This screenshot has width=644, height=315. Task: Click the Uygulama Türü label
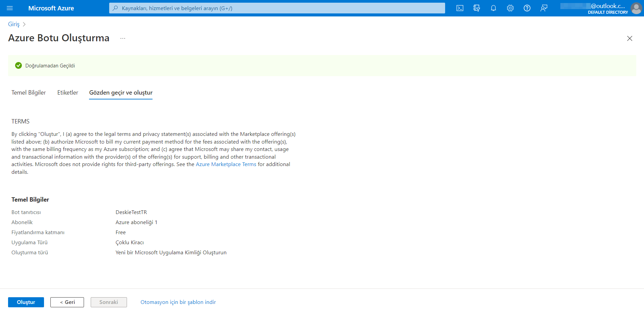(x=30, y=243)
